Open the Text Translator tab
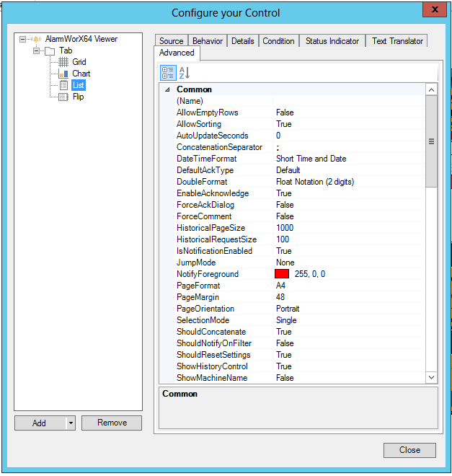This screenshot has width=452, height=476. click(x=398, y=41)
